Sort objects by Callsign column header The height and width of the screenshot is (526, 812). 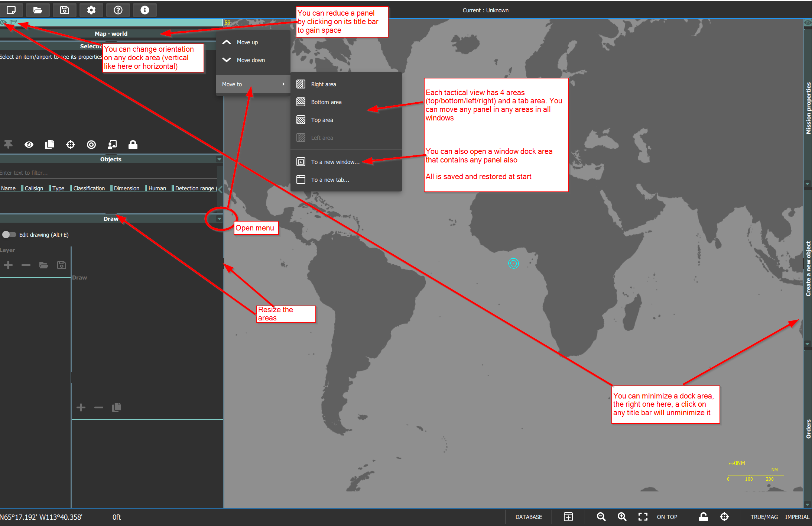(x=36, y=188)
